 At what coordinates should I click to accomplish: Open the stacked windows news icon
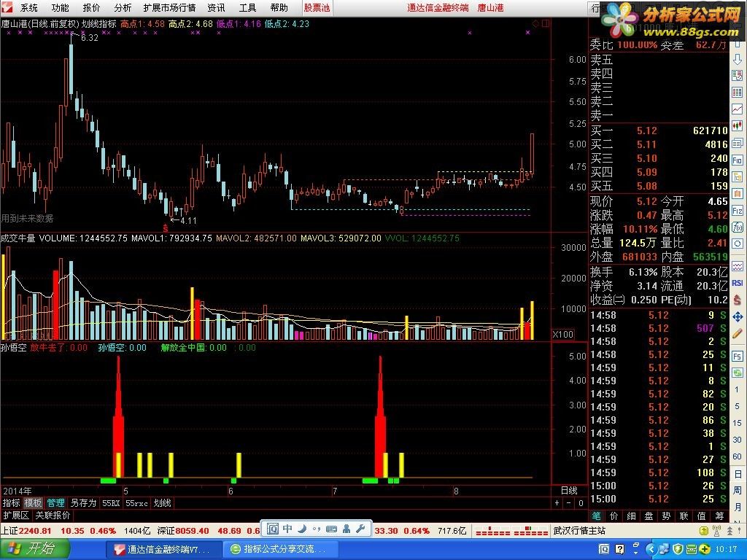pos(737,143)
